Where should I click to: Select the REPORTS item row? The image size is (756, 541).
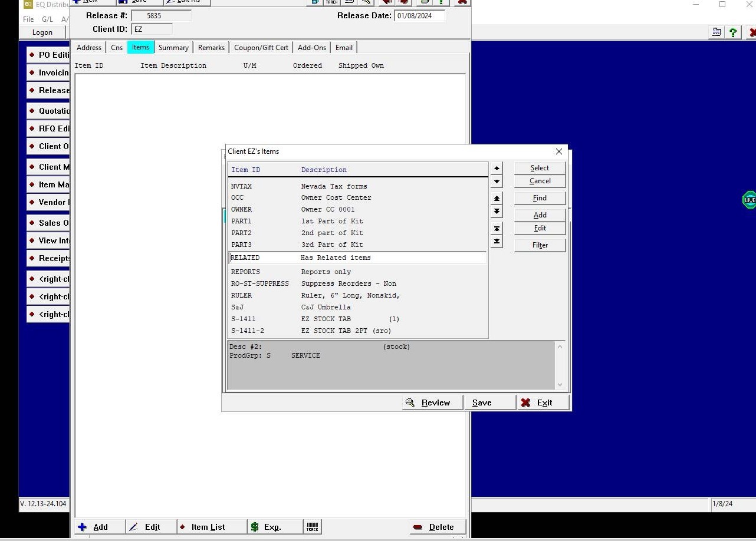[358, 272]
